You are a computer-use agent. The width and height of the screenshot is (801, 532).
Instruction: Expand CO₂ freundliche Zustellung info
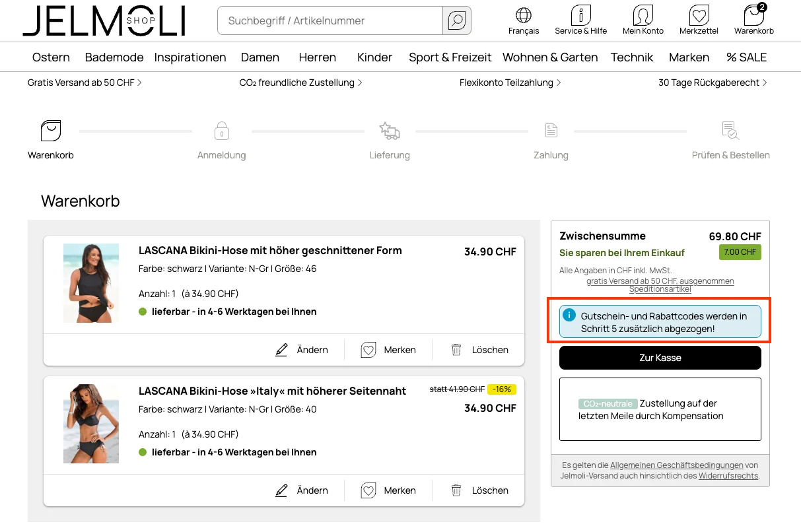301,83
